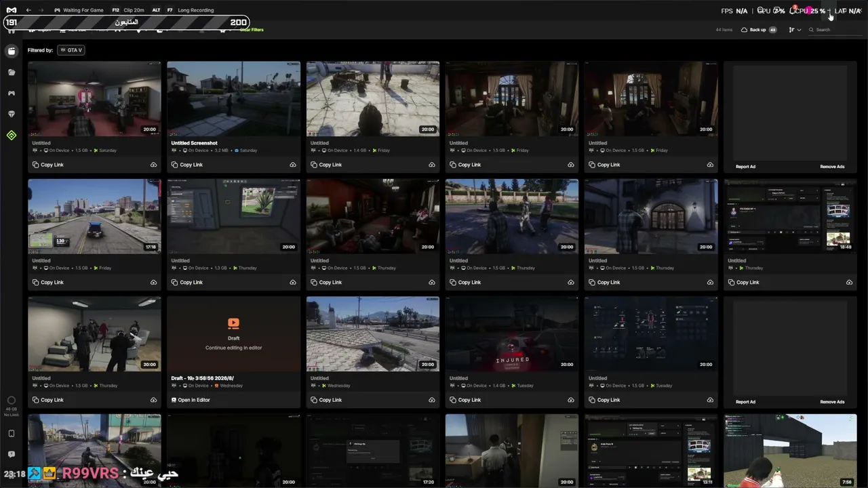The height and width of the screenshot is (488, 868).
Task: Click the Waiting For Game status
Action: tap(78, 10)
